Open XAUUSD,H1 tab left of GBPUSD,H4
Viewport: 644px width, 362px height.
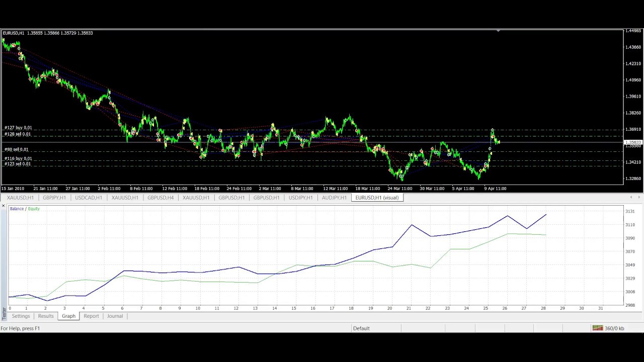[x=125, y=198]
